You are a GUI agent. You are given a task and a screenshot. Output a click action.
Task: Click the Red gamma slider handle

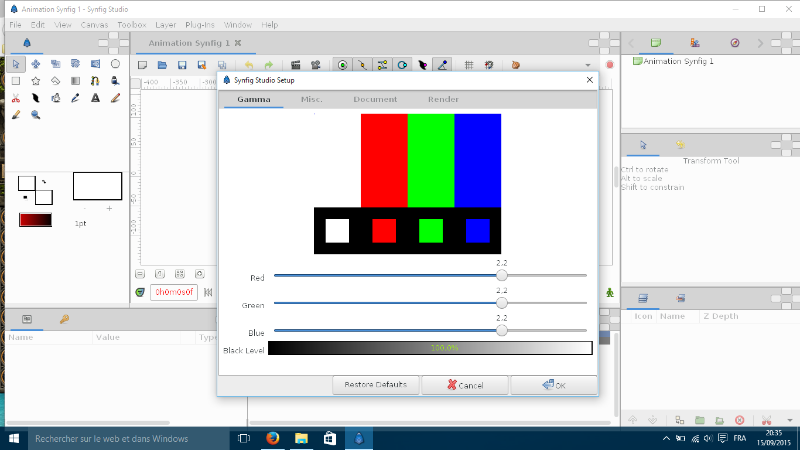click(x=502, y=275)
